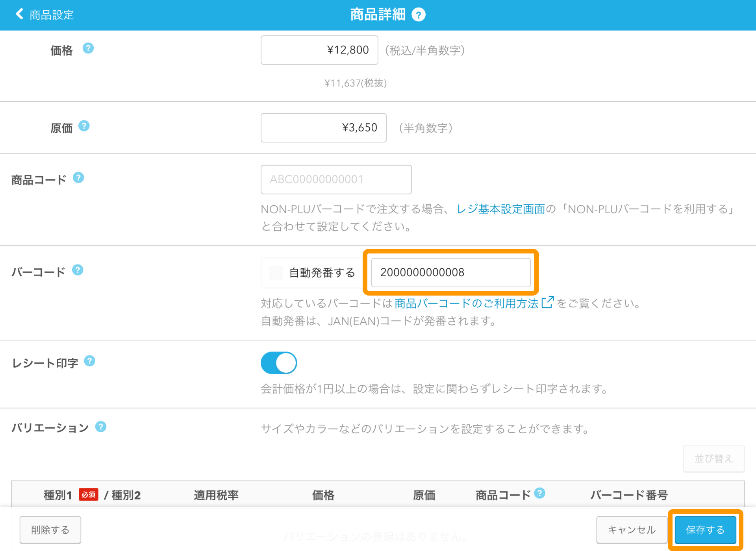
Task: Go back to 商品設定 with the chevron
Action: 19,14
